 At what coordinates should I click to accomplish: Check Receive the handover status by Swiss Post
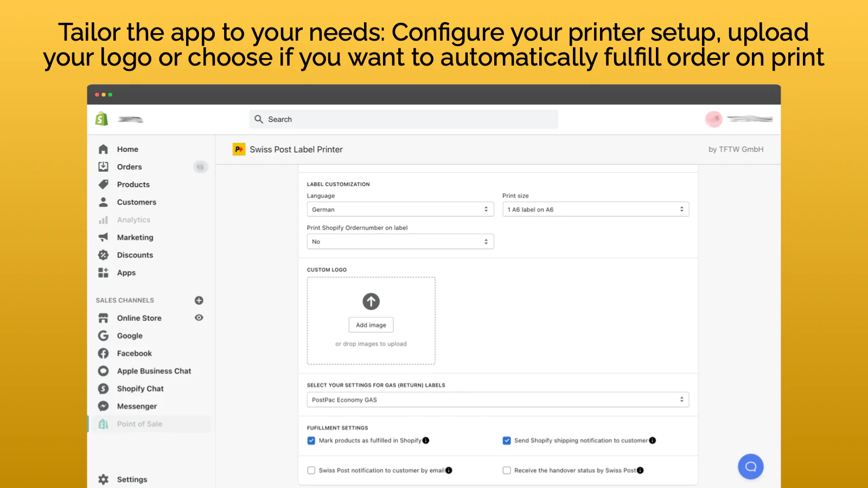pos(507,470)
